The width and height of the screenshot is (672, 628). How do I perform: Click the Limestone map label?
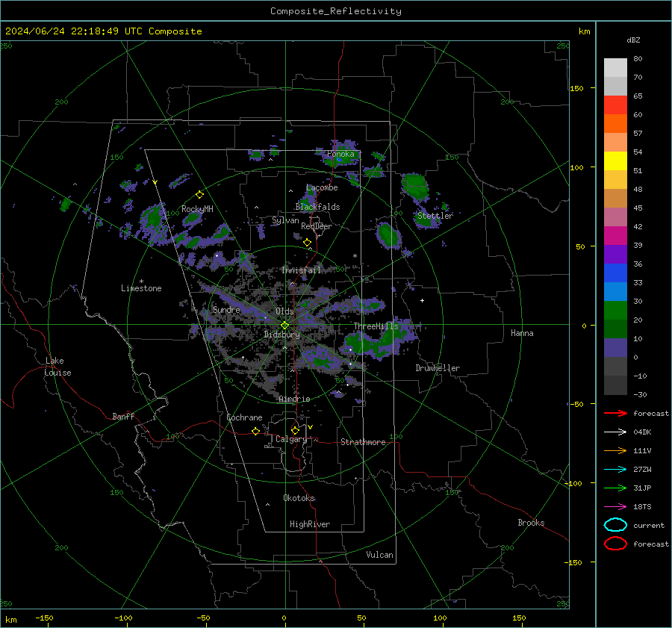(x=141, y=288)
